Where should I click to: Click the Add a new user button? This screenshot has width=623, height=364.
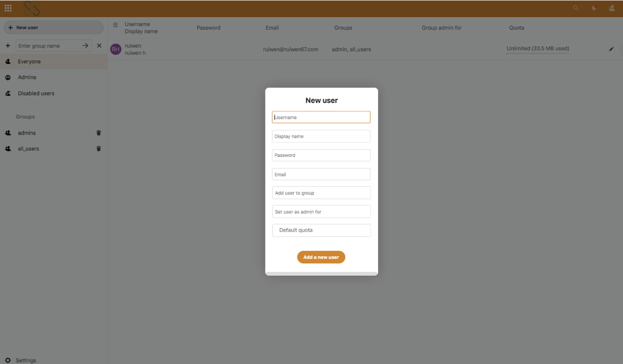(x=321, y=257)
